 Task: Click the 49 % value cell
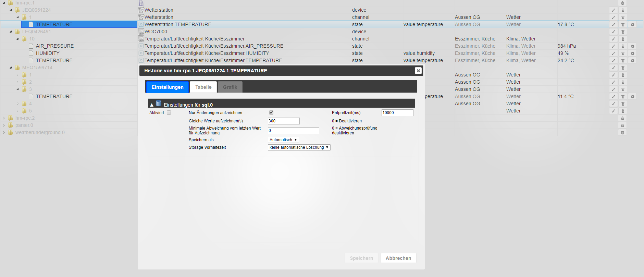pos(563,53)
